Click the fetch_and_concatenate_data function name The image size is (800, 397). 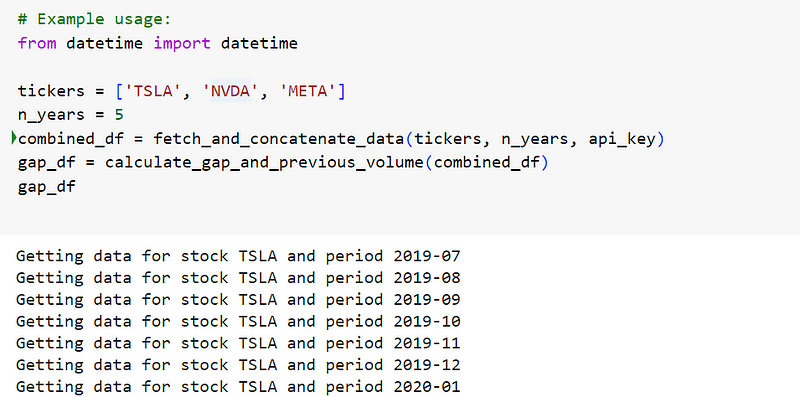coord(279,139)
